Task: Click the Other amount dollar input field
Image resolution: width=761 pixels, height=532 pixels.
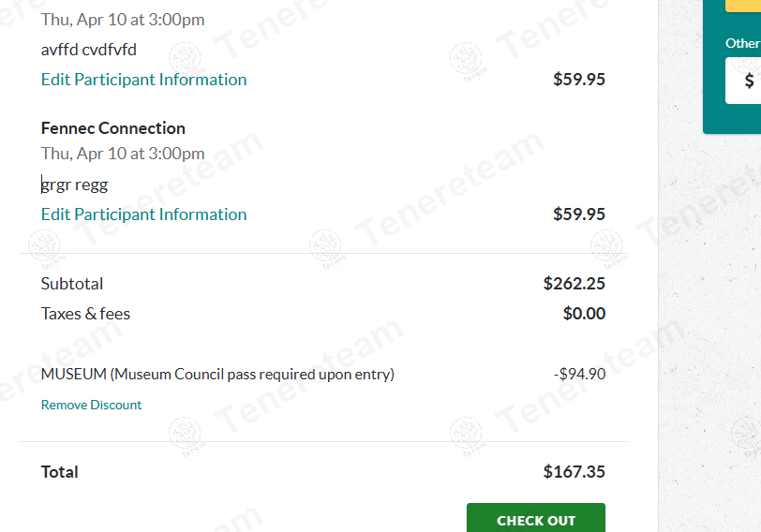Action: click(x=746, y=81)
